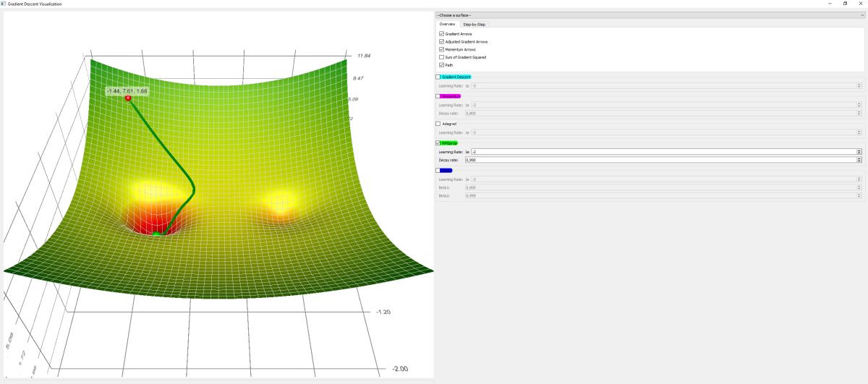Switch to the Step-by-Step tab

474,25
